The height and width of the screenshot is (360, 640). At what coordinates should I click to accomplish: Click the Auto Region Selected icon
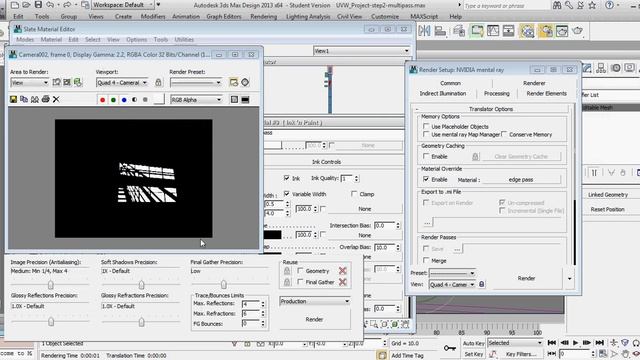click(x=67, y=82)
